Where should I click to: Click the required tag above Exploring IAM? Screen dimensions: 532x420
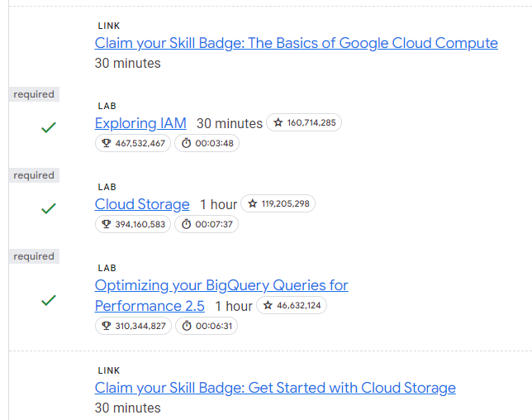34,94
